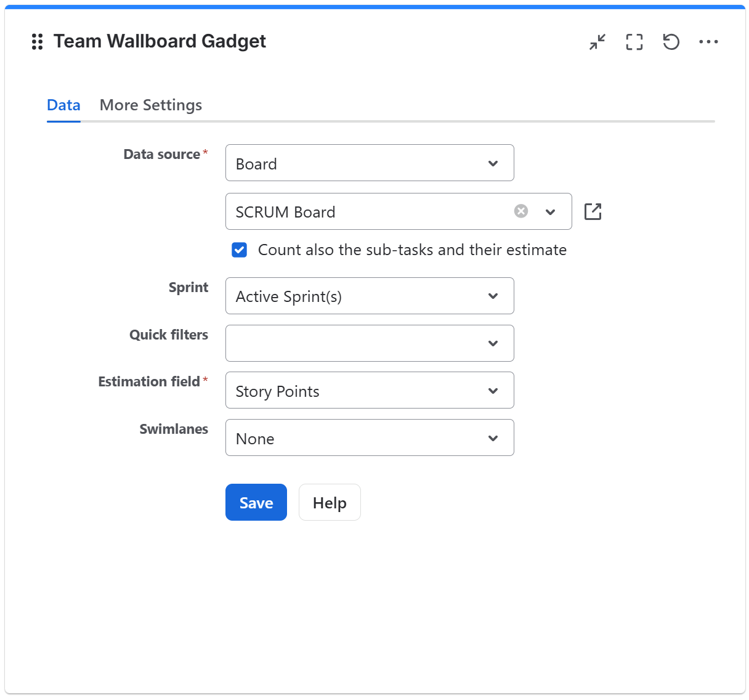The image size is (749, 700).
Task: Grab the gadget drag handle icon
Action: coord(37,42)
